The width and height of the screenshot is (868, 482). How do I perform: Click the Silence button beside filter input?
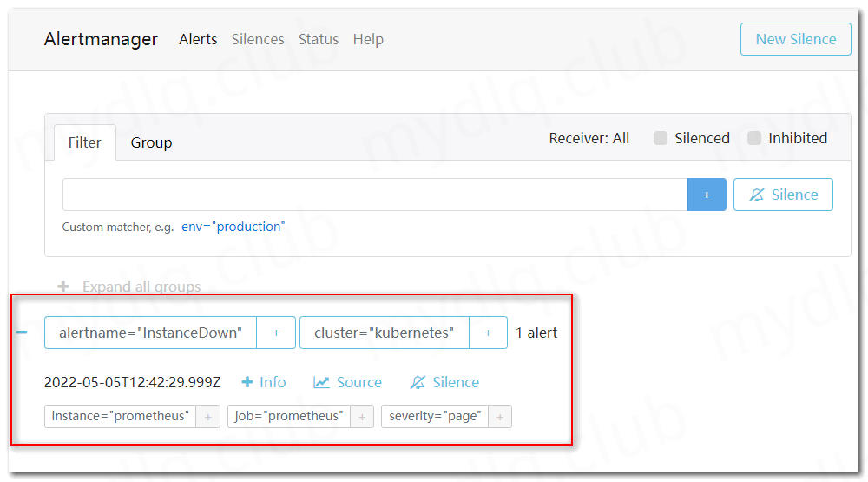(x=783, y=195)
